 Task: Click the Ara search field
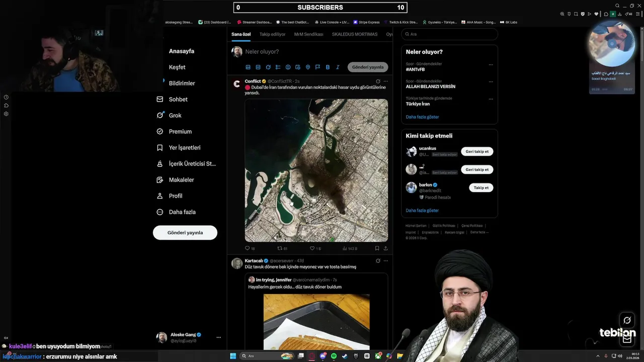[x=450, y=34]
